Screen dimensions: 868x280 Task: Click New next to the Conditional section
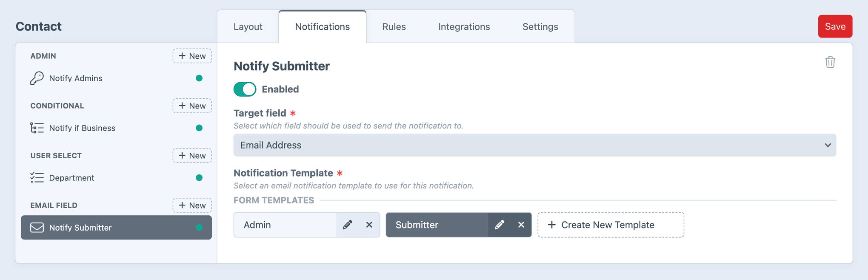click(x=192, y=106)
